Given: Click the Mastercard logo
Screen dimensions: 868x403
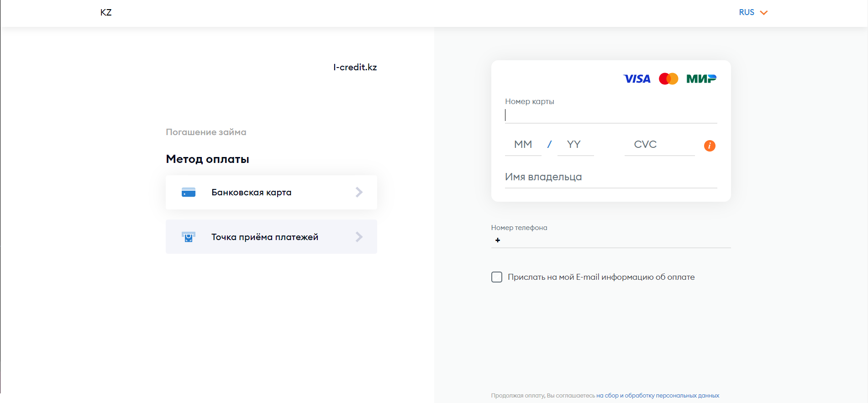Looking at the screenshot, I should [x=668, y=79].
